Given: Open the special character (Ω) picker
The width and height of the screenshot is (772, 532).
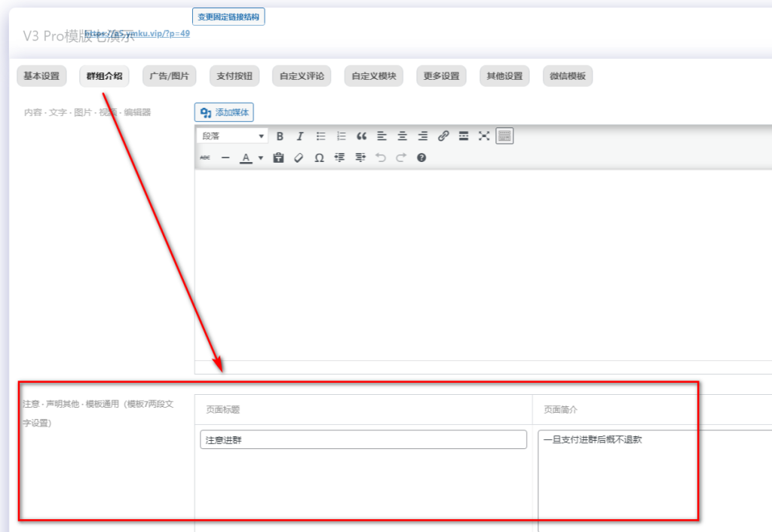Looking at the screenshot, I should tap(319, 157).
